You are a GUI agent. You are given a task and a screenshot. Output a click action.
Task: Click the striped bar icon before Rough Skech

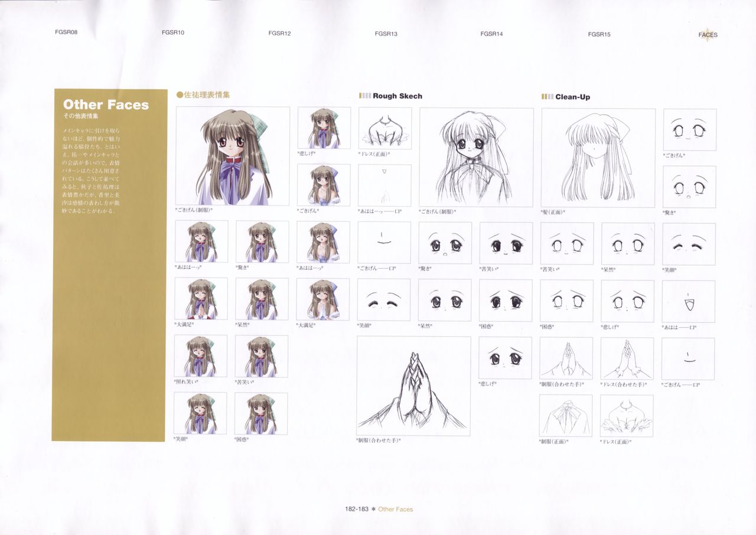(x=364, y=95)
